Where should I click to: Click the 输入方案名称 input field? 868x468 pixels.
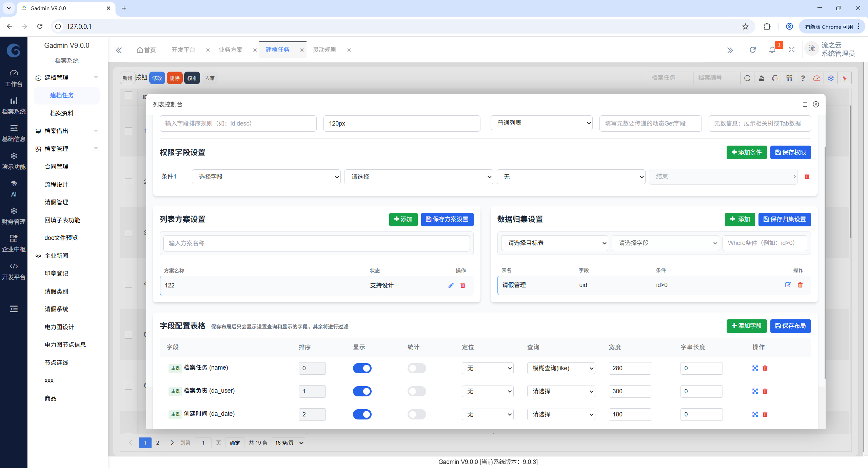click(316, 243)
